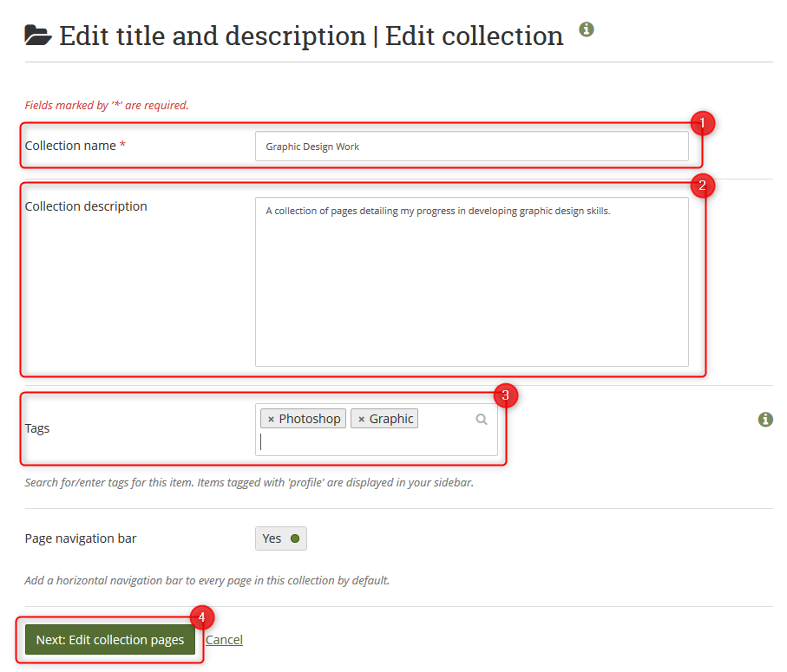Place cursor in the Tags entry line
The image size is (787, 672).
click(373, 441)
